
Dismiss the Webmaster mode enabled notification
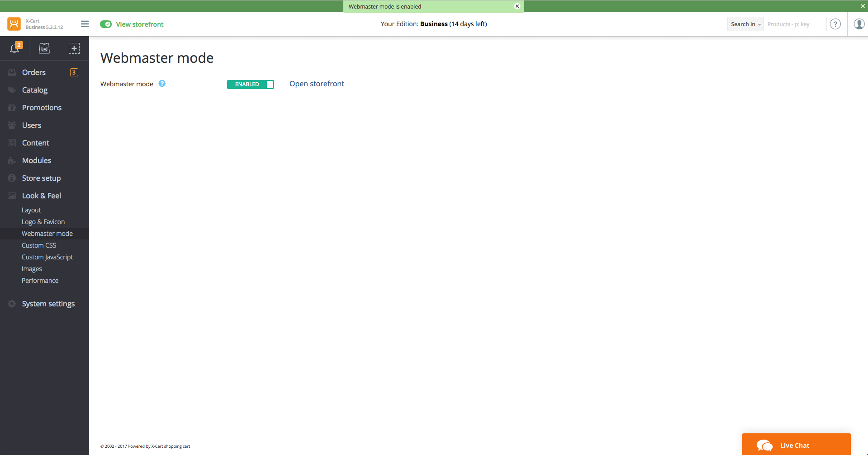pyautogui.click(x=517, y=6)
